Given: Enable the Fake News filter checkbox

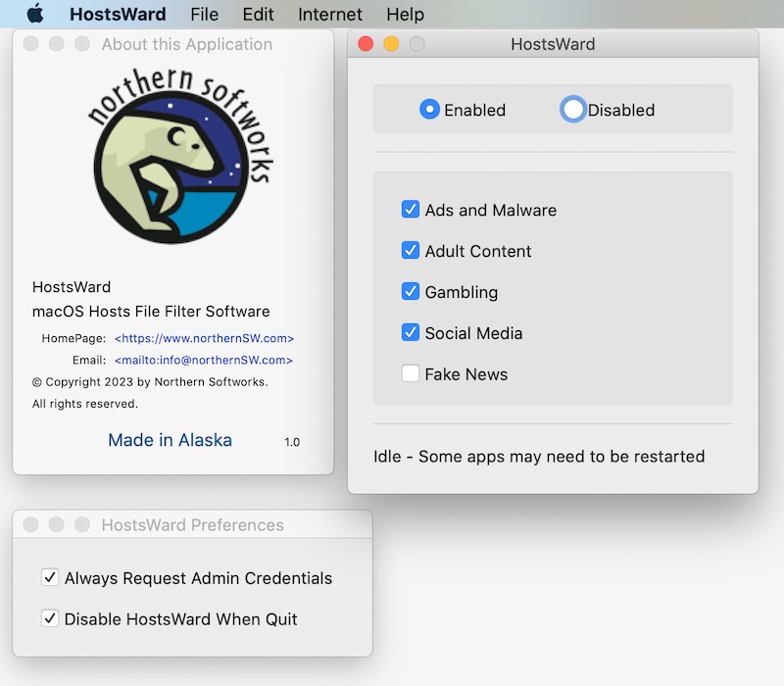Looking at the screenshot, I should tap(410, 373).
